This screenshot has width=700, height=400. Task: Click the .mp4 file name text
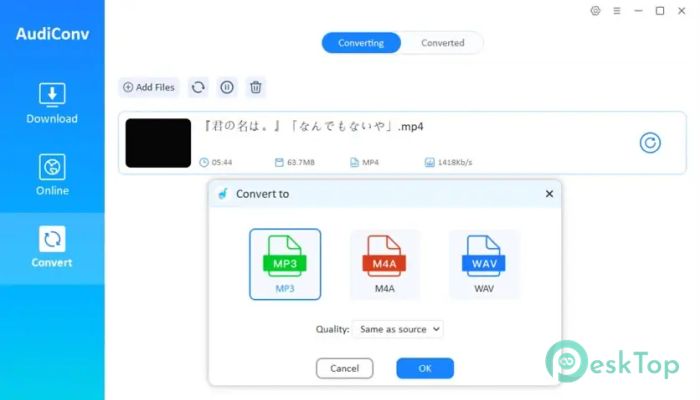click(312, 126)
